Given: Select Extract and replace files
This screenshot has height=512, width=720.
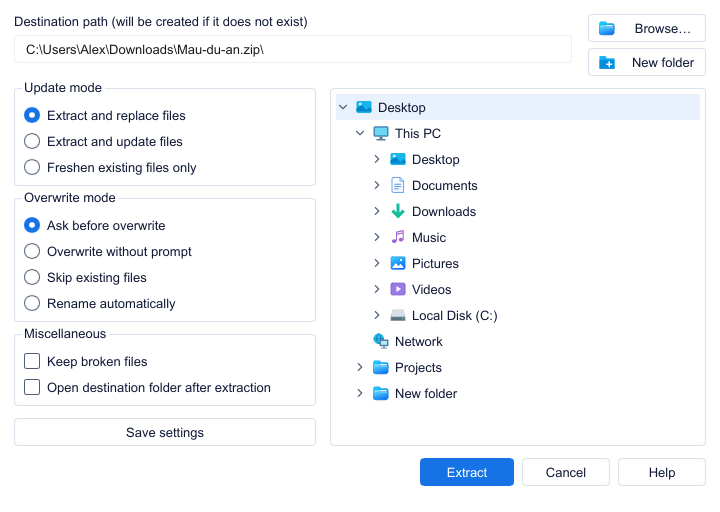Looking at the screenshot, I should click(x=32, y=115).
